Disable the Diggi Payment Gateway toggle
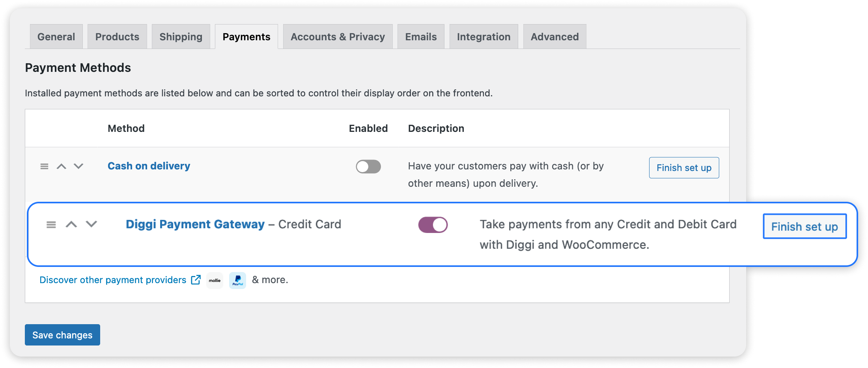 (x=433, y=225)
